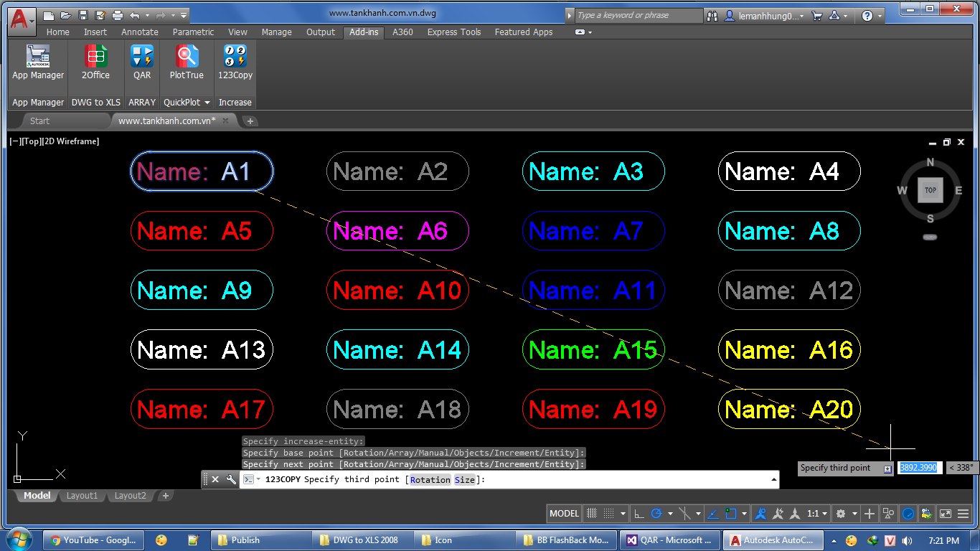Viewport: 980px width, 551px height.
Task: Click the Plot printer icon
Action: point(118,15)
